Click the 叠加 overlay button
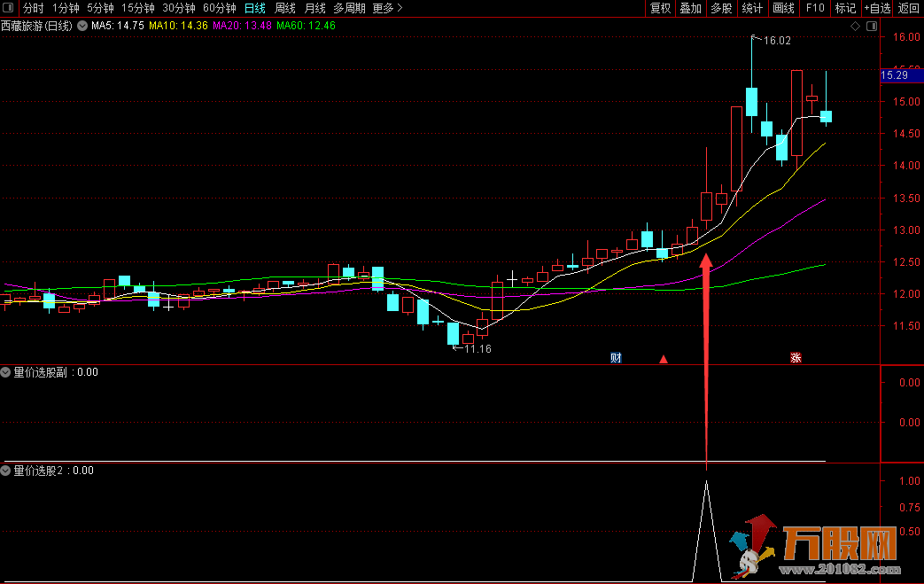Screen dimensions: 924x584 click(x=691, y=8)
